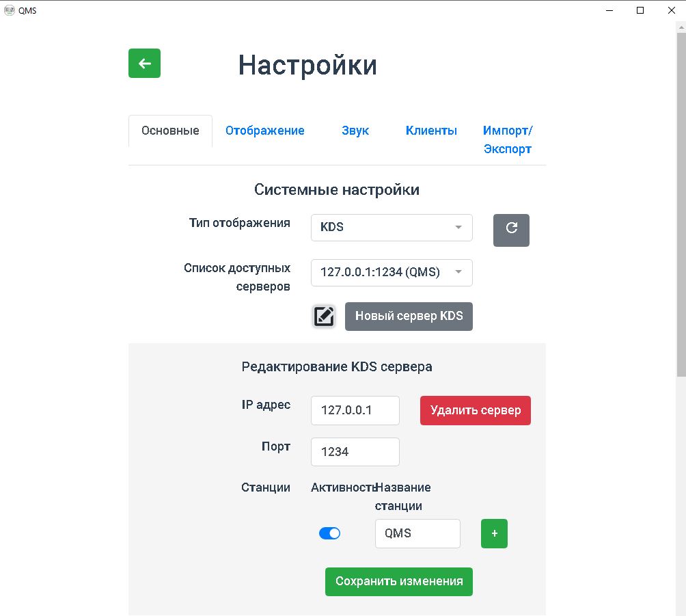Click Сохранить изменения to save changes
Viewport: 686px width, 616px height.
[x=398, y=581]
